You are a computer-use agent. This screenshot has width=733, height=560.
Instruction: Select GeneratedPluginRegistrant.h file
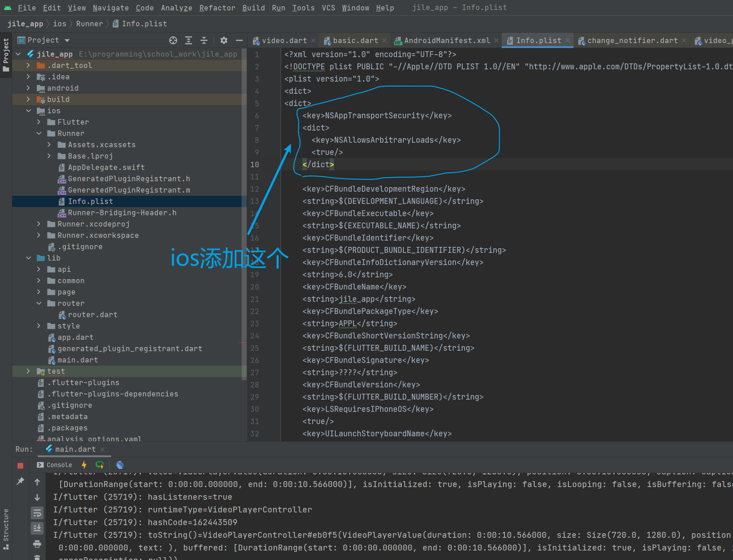[129, 179]
